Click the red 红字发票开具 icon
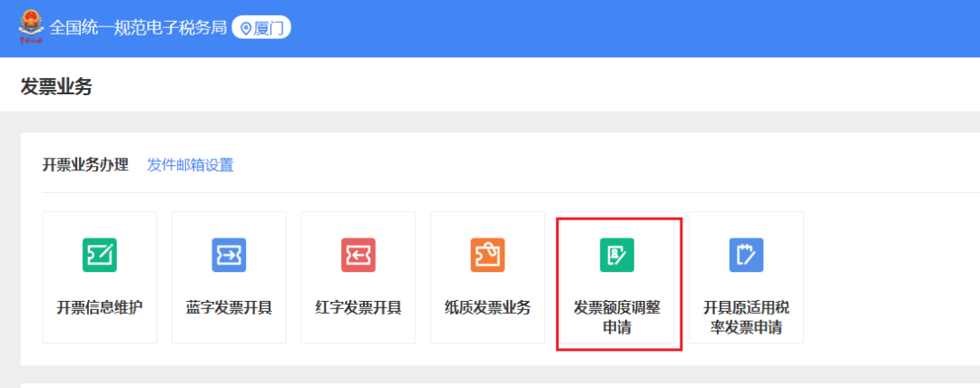The height and width of the screenshot is (388, 980). coord(358,256)
